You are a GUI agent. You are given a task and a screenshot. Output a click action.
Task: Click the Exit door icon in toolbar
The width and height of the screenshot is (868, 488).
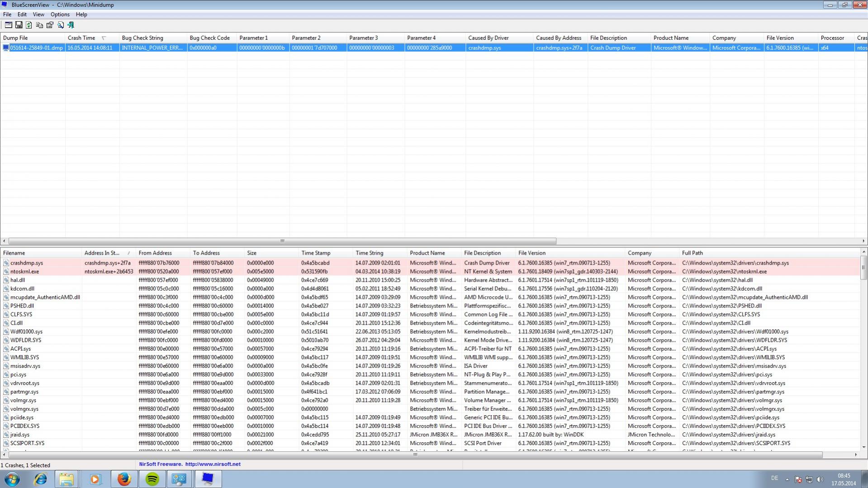71,25
